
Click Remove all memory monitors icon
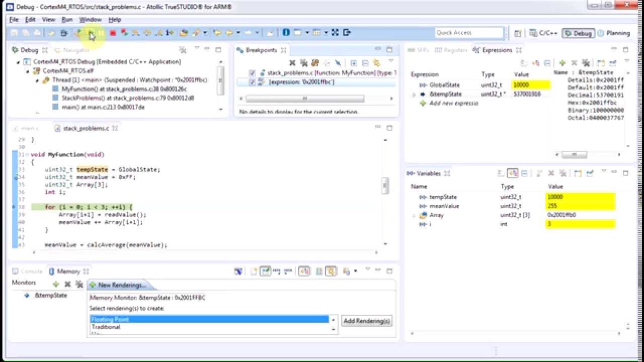(78, 284)
